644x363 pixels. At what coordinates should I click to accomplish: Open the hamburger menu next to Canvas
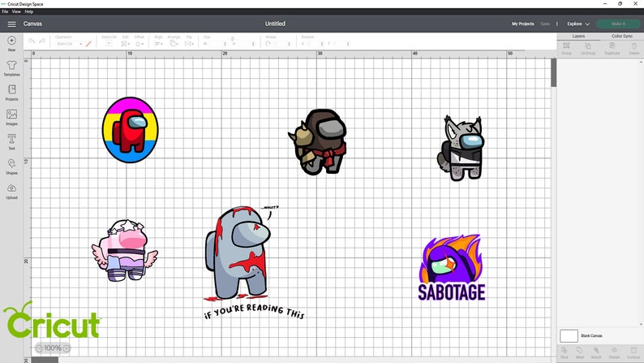[x=11, y=24]
